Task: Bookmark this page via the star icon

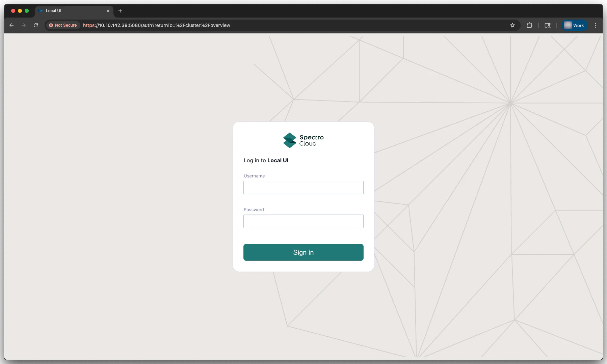Action: click(512, 25)
